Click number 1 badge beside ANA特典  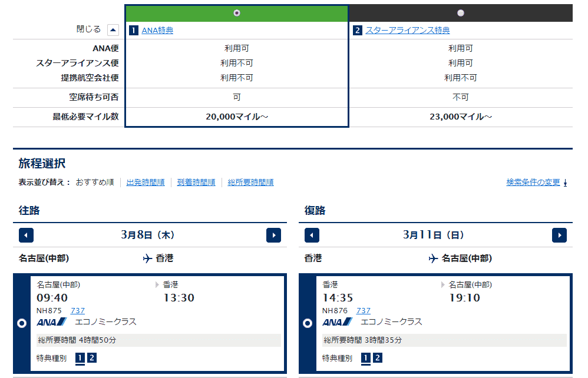tap(134, 31)
